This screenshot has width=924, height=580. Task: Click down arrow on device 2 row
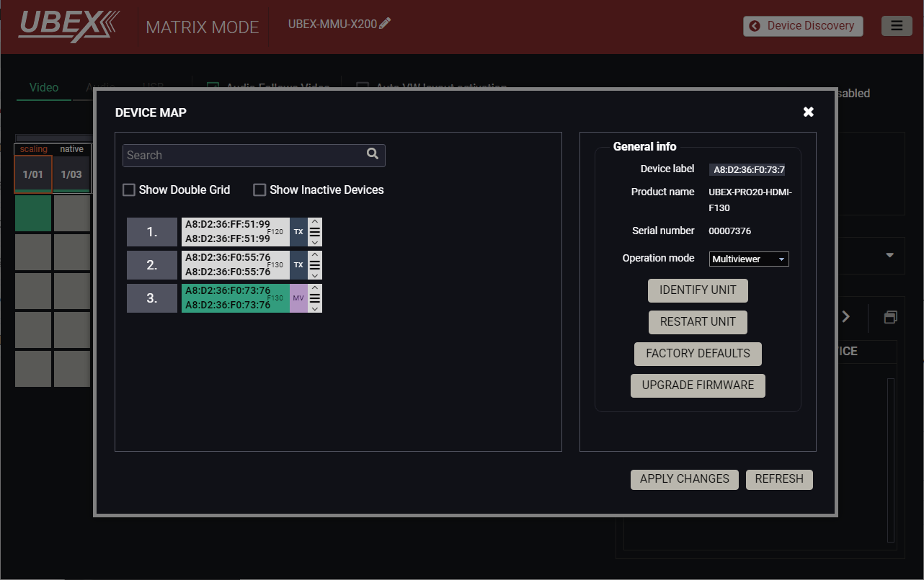tap(315, 275)
